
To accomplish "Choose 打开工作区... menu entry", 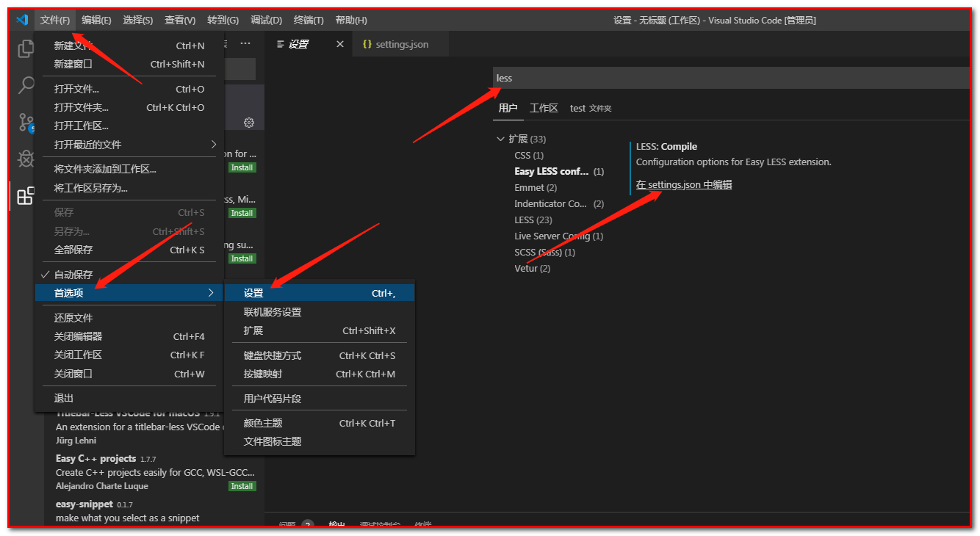I will pos(129,126).
